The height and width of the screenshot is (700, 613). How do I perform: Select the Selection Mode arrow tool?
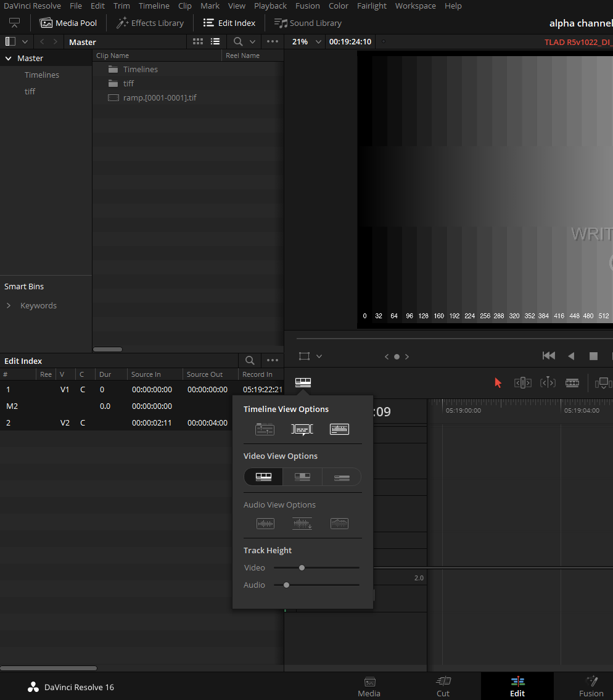pos(498,382)
